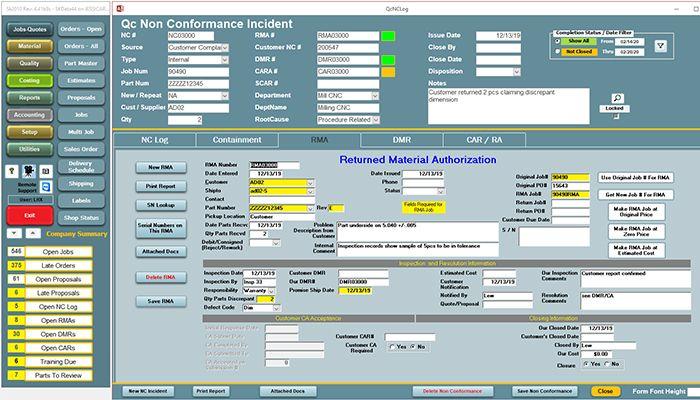Set Customer CA Required to No
Viewport: 700px width, 400px height.
click(x=412, y=347)
